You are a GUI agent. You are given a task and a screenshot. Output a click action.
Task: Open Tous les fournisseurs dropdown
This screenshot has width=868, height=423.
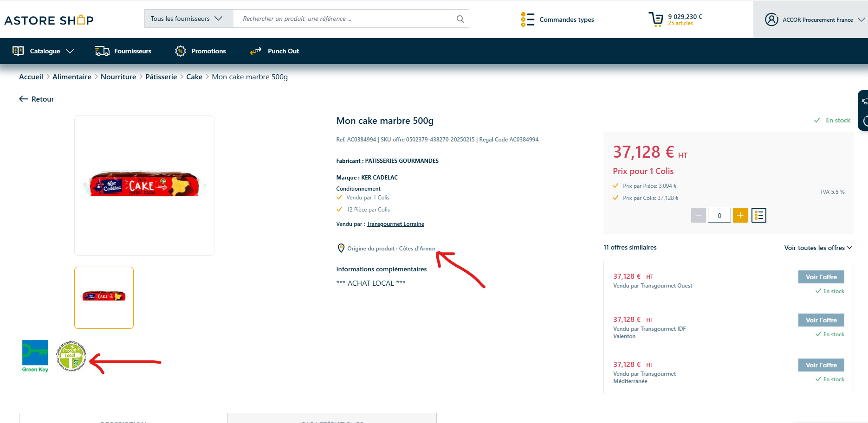[x=189, y=19]
